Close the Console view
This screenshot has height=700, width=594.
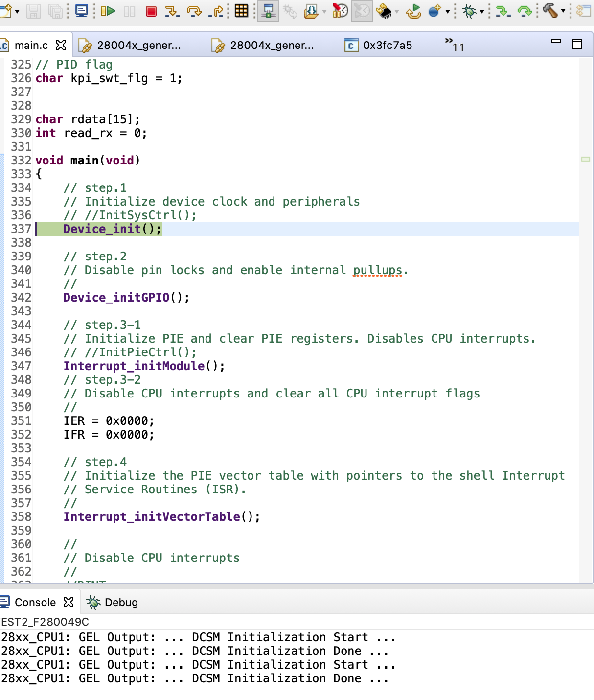[x=69, y=602]
